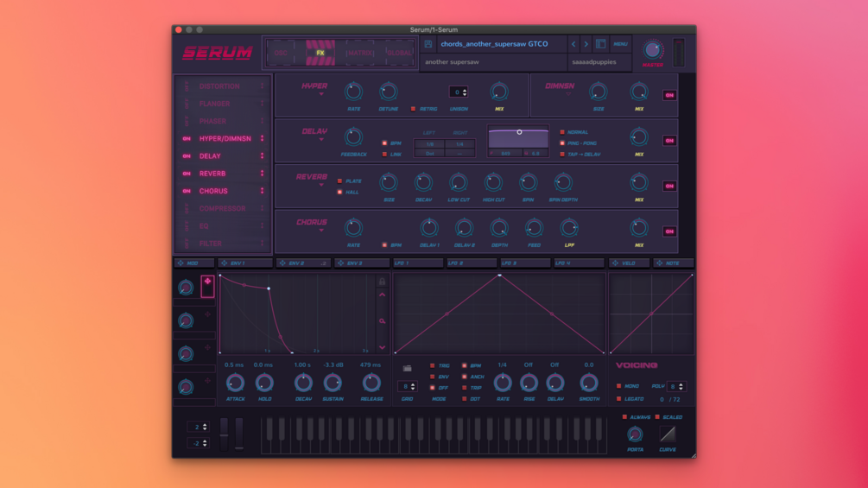Expand the REVERB dropdown arrow
The height and width of the screenshot is (488, 868).
click(x=321, y=186)
